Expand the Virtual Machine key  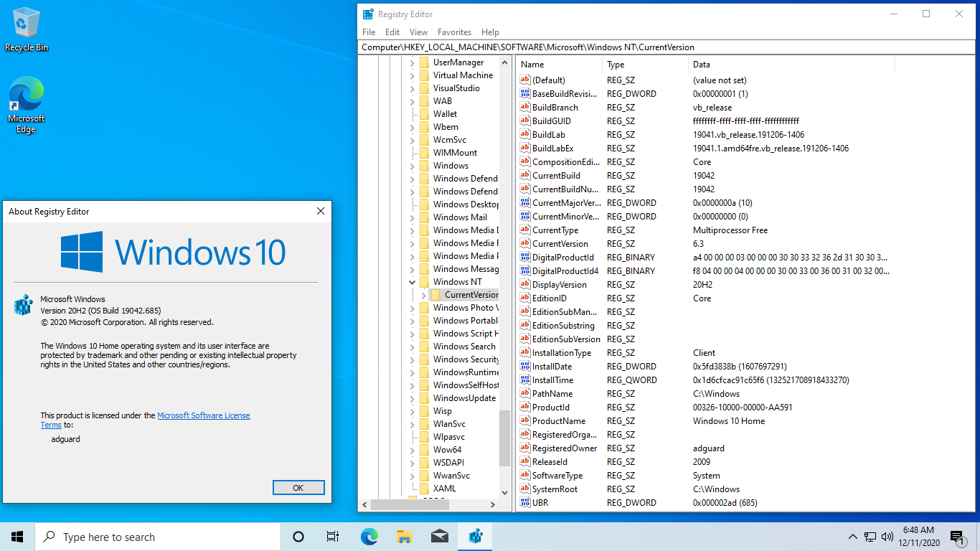(413, 75)
